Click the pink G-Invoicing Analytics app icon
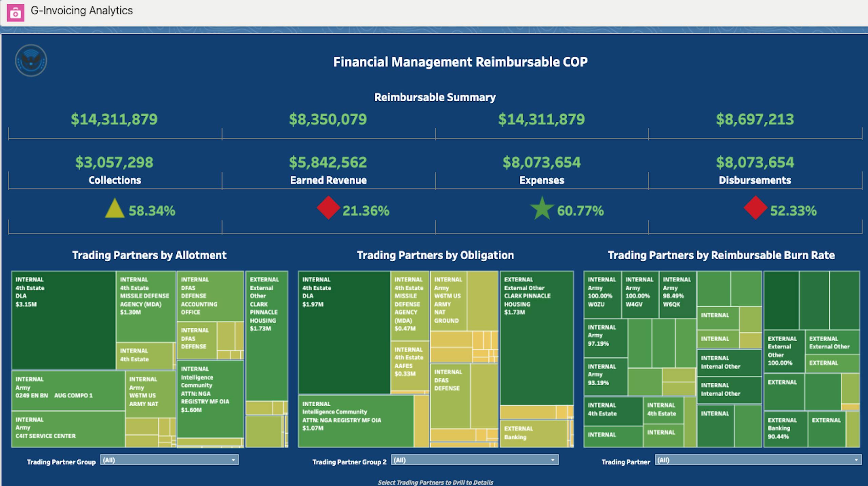Screen dimensions: 868x486 pyautogui.click(x=15, y=13)
